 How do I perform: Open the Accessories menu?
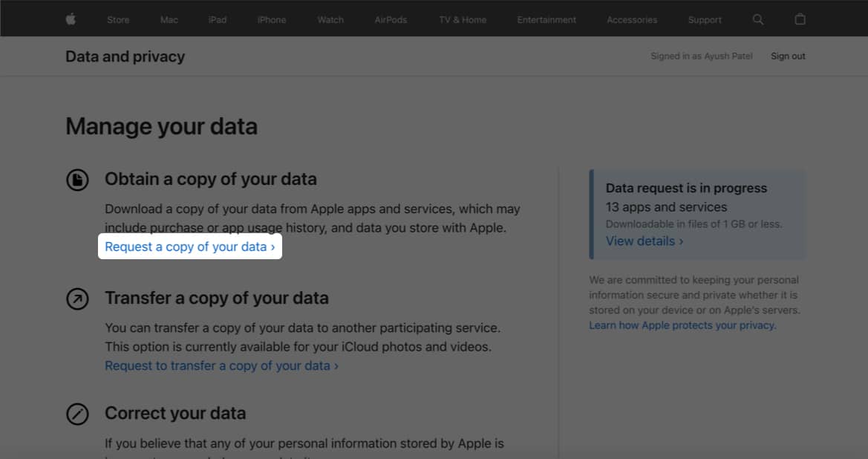click(632, 20)
